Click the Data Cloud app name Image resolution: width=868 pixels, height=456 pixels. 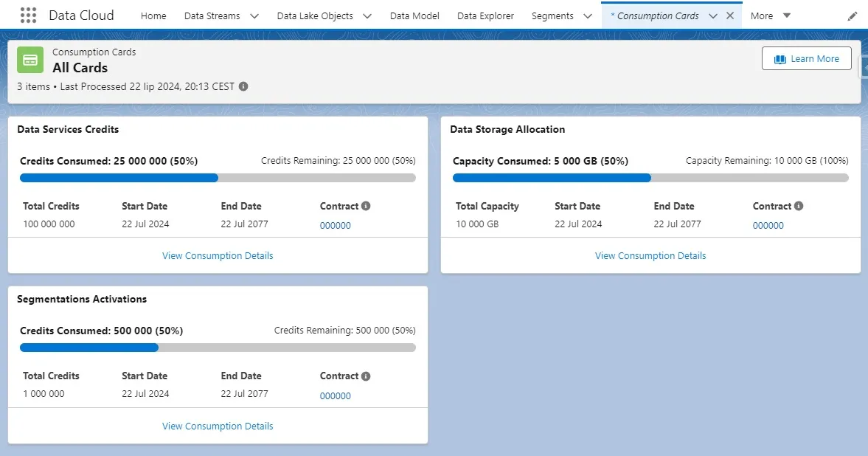pyautogui.click(x=81, y=15)
